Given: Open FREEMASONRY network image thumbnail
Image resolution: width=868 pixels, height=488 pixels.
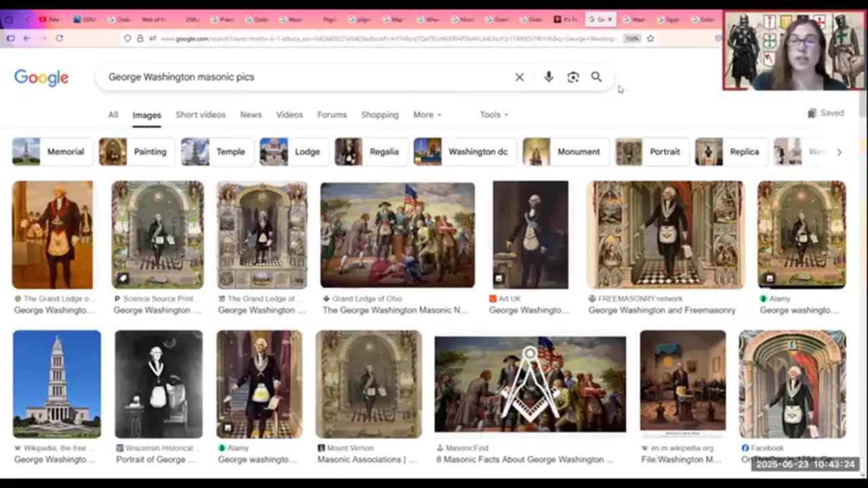Looking at the screenshot, I should coord(665,235).
